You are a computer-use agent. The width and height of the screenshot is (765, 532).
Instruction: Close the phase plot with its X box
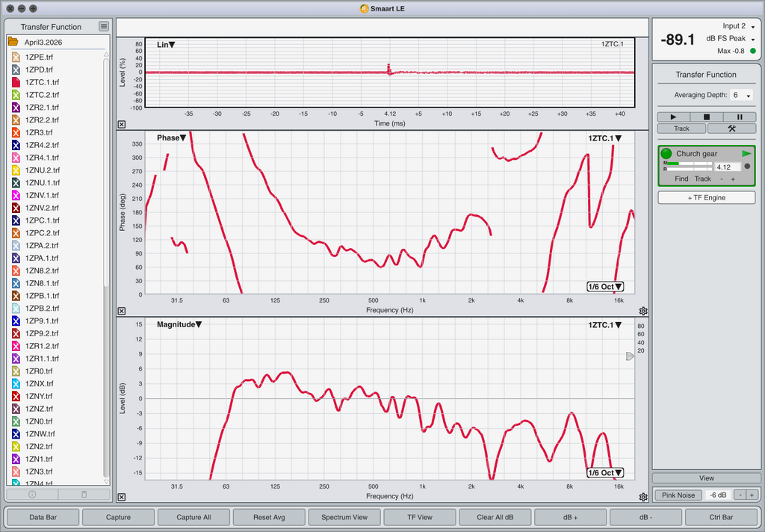pyautogui.click(x=122, y=311)
